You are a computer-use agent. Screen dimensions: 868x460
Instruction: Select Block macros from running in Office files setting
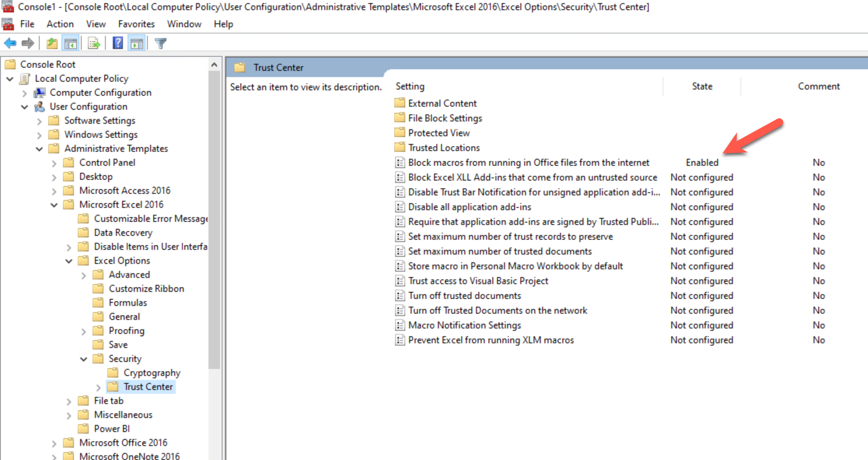[x=528, y=162]
